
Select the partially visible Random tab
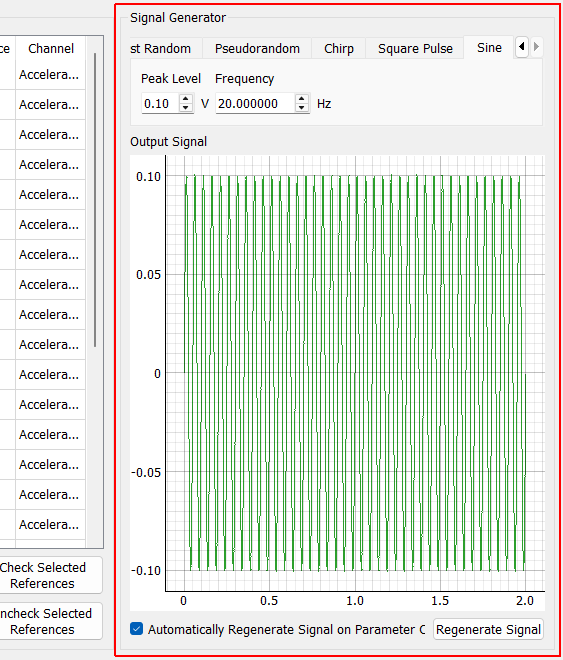coord(166,49)
